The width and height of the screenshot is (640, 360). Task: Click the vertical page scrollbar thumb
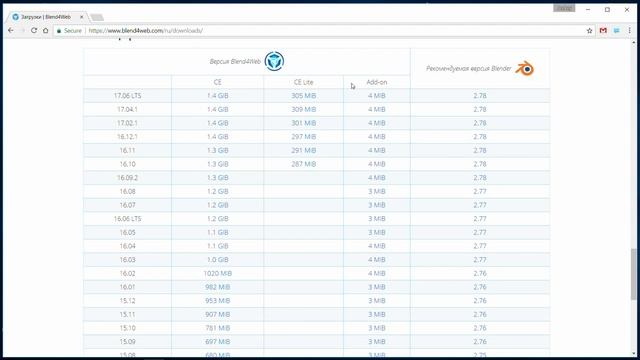pos(633,273)
